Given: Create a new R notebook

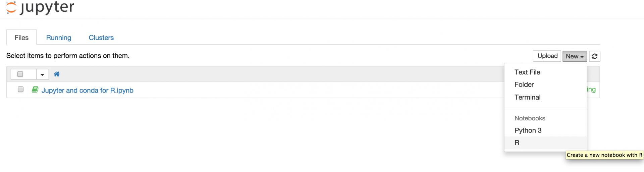Looking at the screenshot, I should [517, 143].
